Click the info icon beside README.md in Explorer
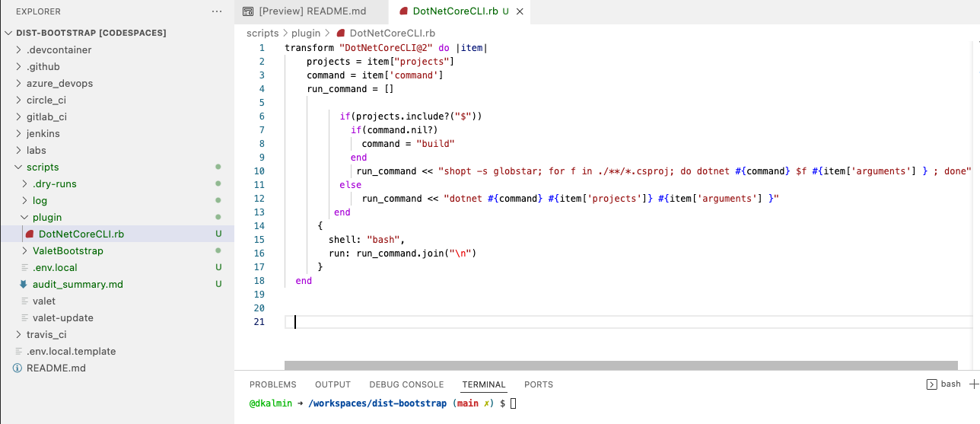Viewport: 980px width, 424px height. click(x=17, y=368)
